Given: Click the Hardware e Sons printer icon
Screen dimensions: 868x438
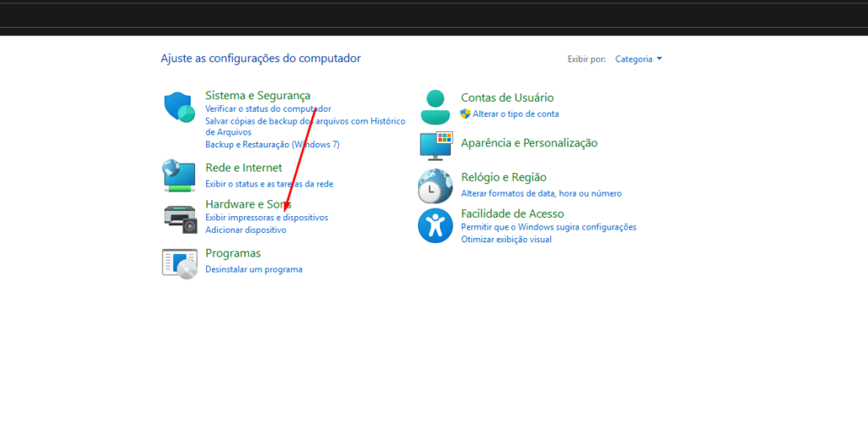Looking at the screenshot, I should 179,219.
